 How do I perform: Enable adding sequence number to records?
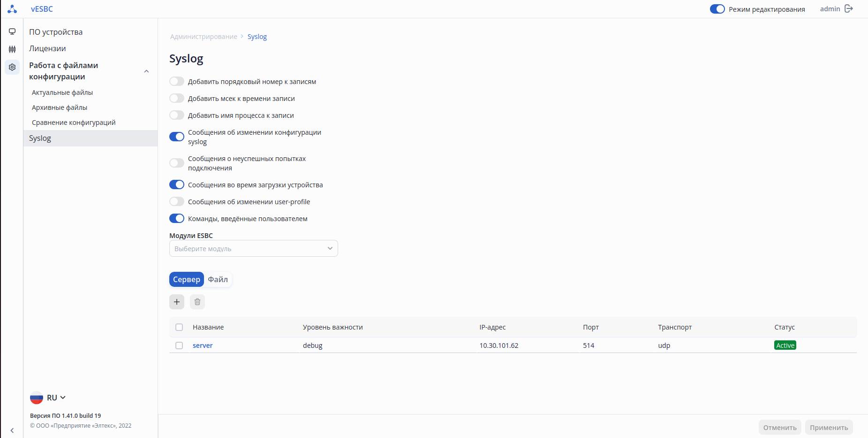pos(177,82)
